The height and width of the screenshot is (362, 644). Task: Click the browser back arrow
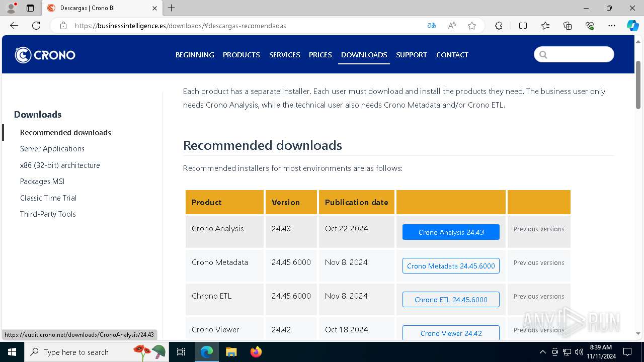tap(14, 26)
